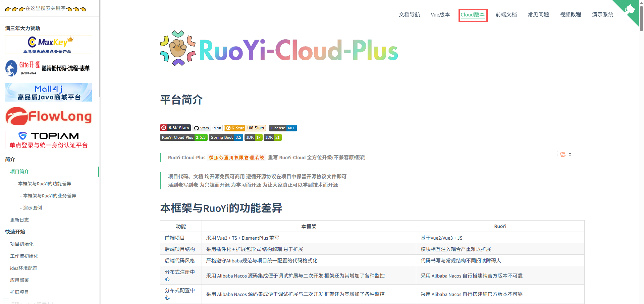Click the GitHub Stars badge

pyautogui.click(x=202, y=128)
